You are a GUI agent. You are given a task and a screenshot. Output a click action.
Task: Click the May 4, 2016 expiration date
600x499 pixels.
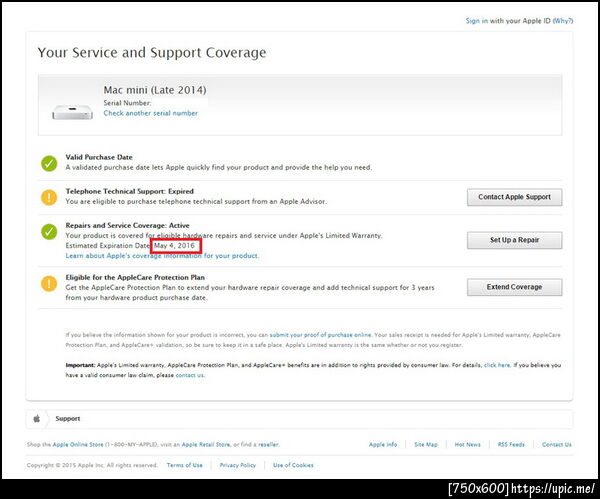click(174, 246)
